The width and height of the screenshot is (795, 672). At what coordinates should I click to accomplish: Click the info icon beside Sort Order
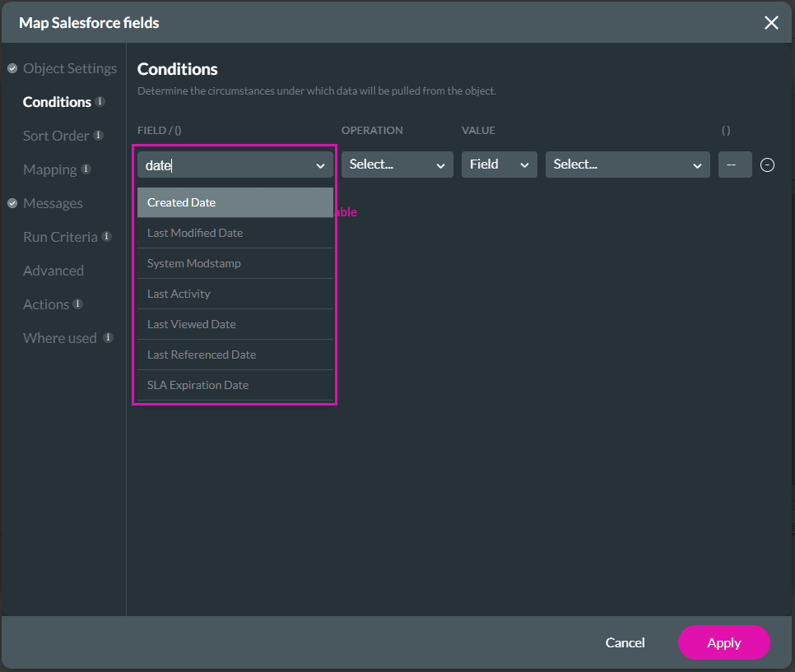pyautogui.click(x=99, y=135)
